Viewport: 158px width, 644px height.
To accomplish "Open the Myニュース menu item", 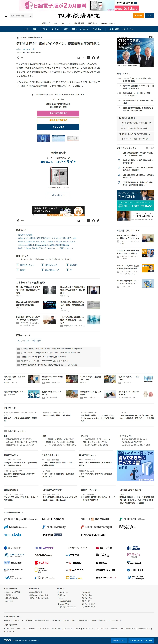I will click(66, 23).
